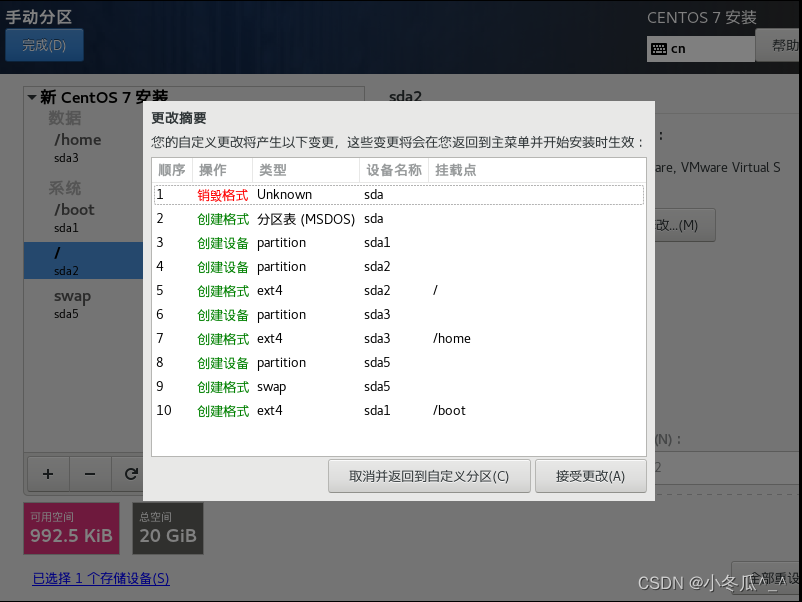Select row 7 ext4 mounted at /home
The width and height of the screenshot is (802, 602).
(x=399, y=339)
